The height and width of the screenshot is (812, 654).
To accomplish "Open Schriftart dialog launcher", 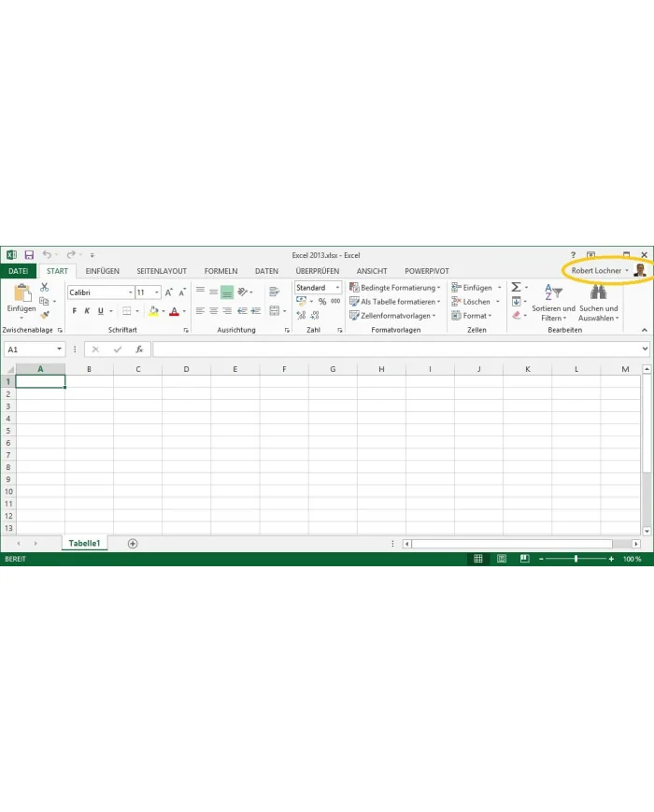I will (x=186, y=330).
